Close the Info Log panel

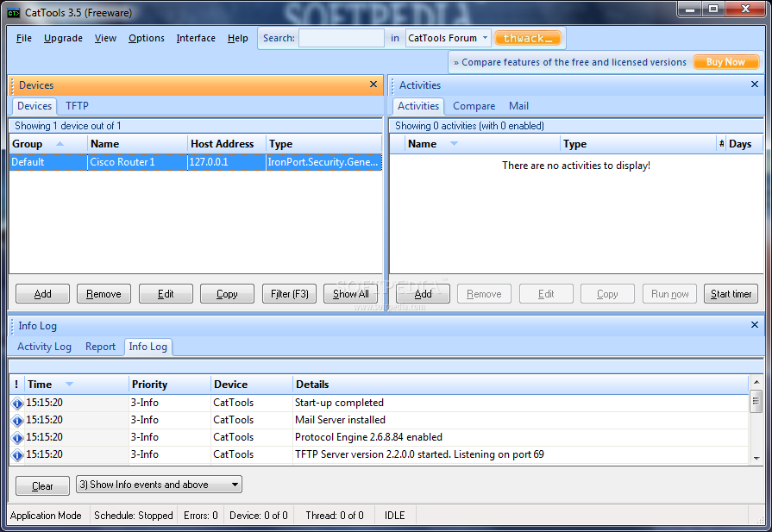coord(754,325)
